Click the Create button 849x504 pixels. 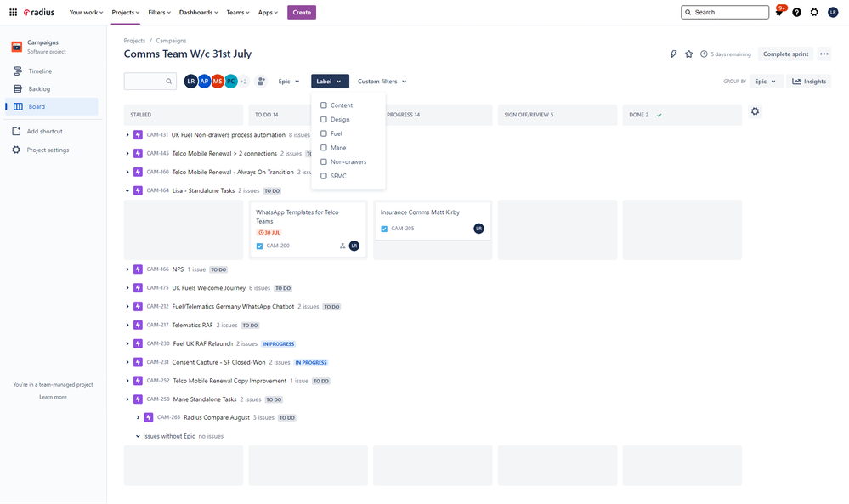(x=302, y=12)
